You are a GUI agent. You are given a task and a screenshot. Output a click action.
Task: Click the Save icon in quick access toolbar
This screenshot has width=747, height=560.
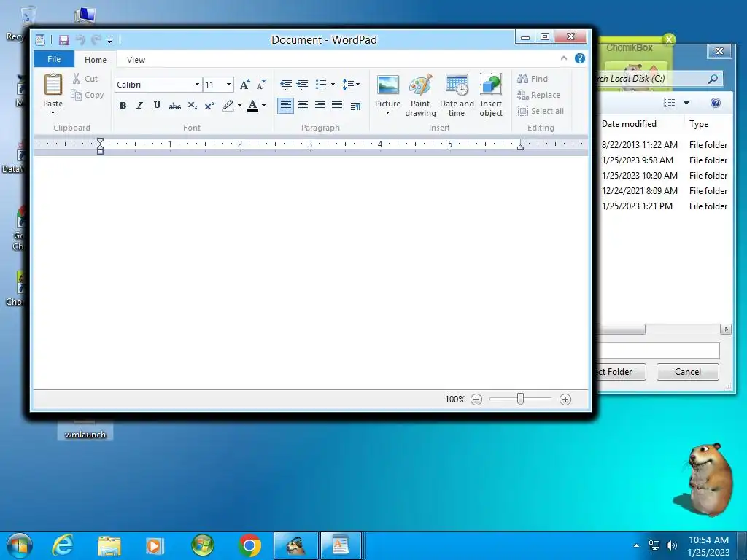point(64,40)
